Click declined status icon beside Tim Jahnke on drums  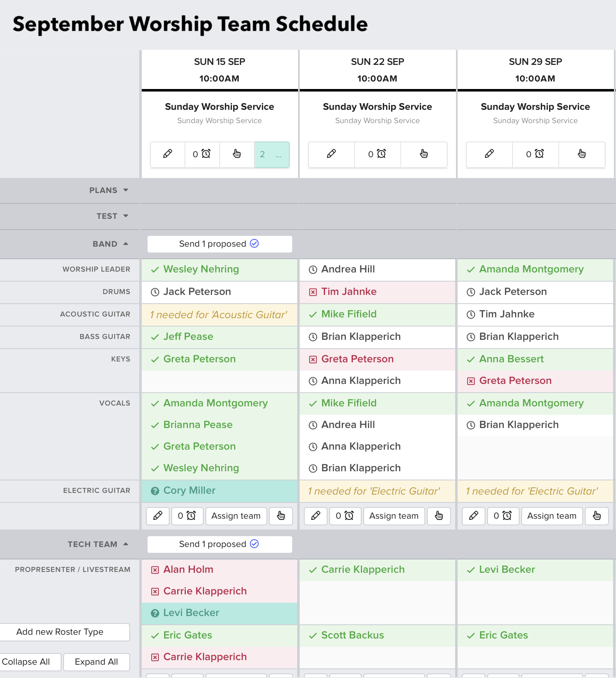(313, 292)
